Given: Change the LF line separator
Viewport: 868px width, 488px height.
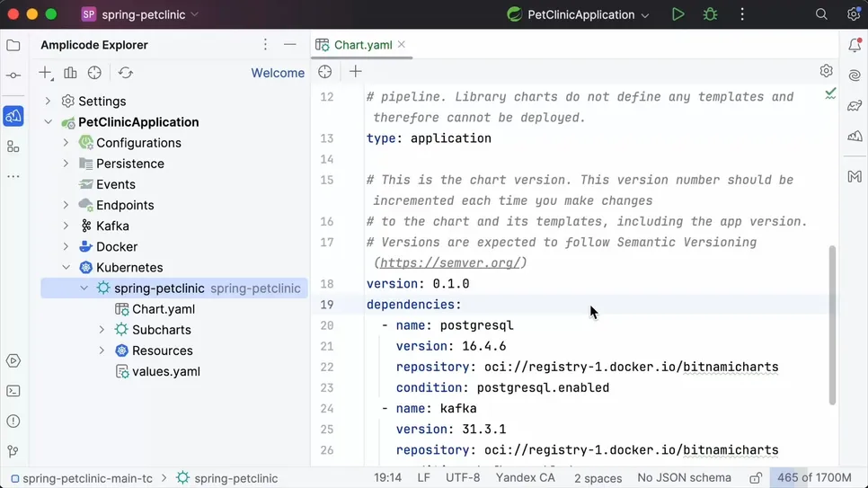Looking at the screenshot, I should coord(423,478).
